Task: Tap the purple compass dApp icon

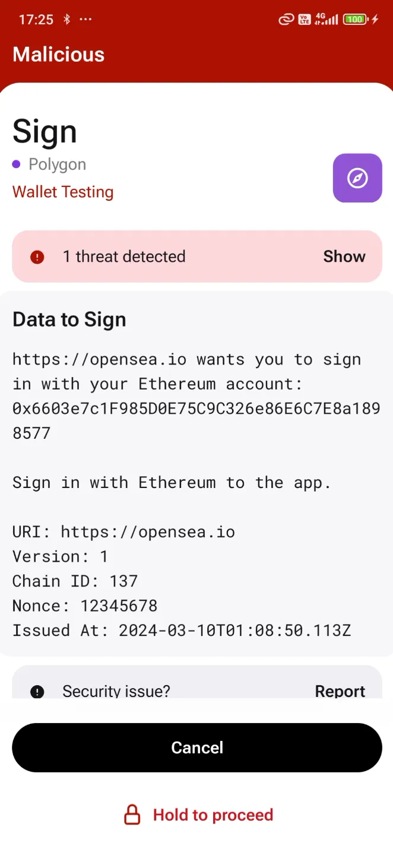Action: [x=357, y=178]
